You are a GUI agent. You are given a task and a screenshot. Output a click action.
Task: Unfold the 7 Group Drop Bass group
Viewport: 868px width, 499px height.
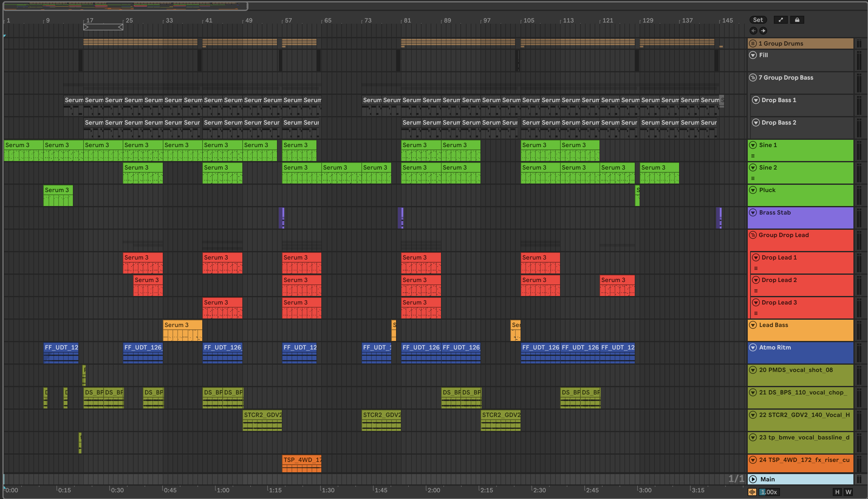(753, 77)
